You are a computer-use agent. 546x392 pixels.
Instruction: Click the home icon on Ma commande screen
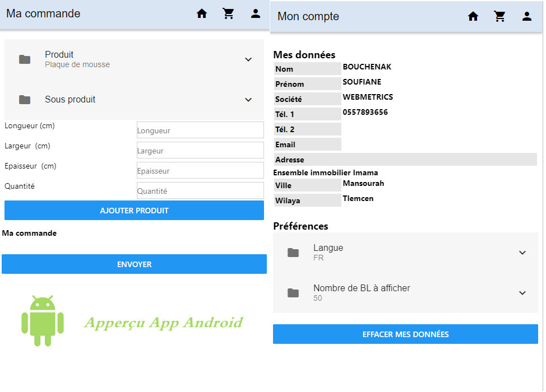click(x=202, y=13)
